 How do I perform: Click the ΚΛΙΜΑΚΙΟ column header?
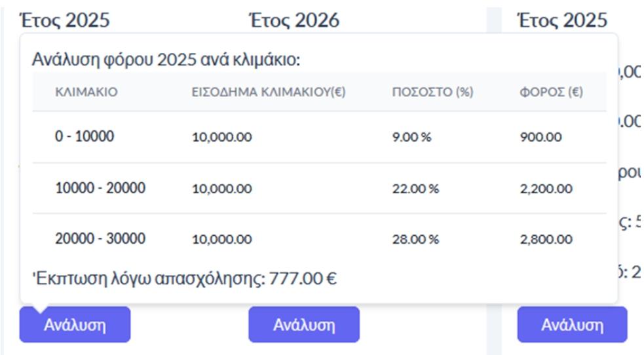click(x=86, y=92)
